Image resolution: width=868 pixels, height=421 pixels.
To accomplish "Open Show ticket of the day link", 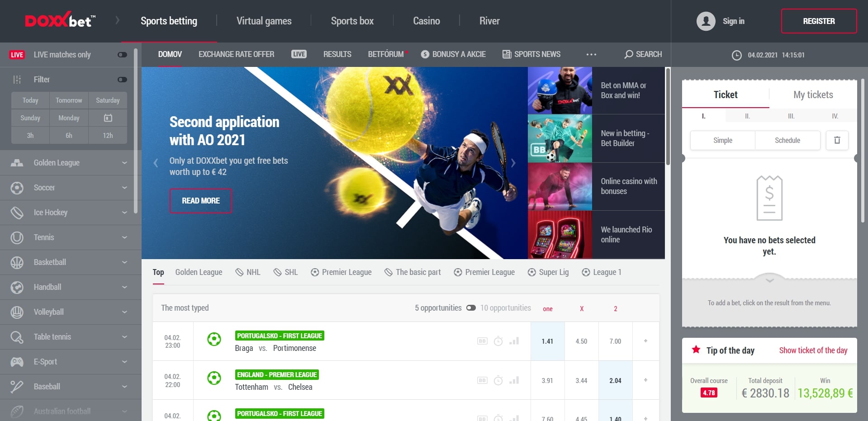I will [813, 350].
